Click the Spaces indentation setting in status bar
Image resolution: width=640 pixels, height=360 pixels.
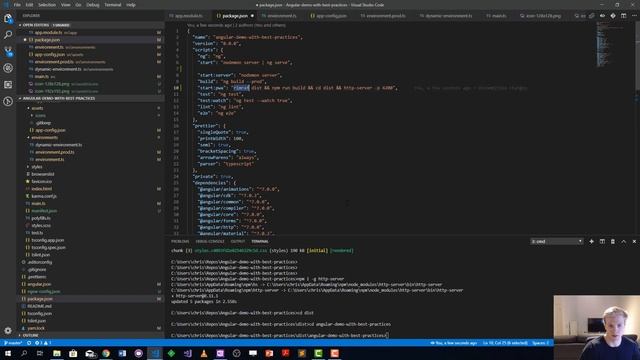coord(540,343)
